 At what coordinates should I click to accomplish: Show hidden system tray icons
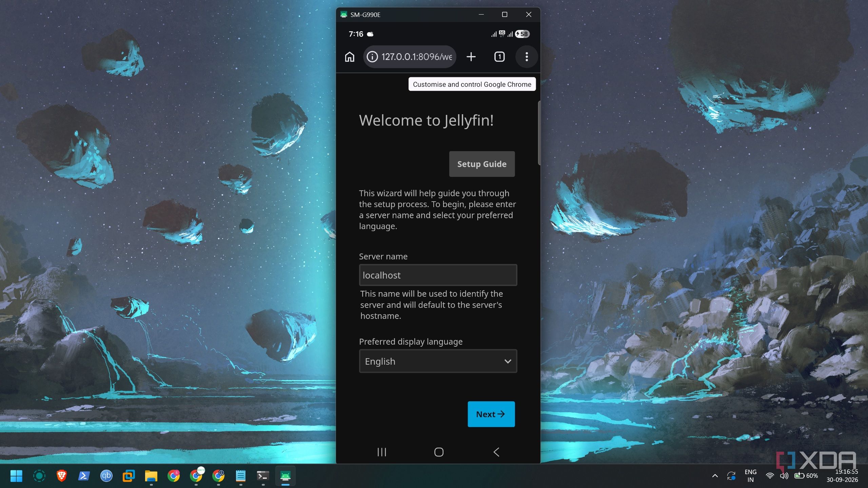pos(715,476)
